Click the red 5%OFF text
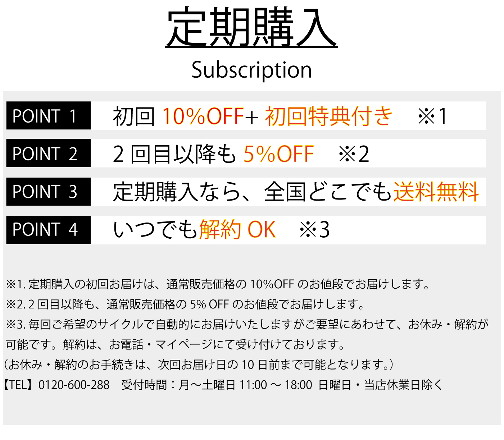 point(279,154)
